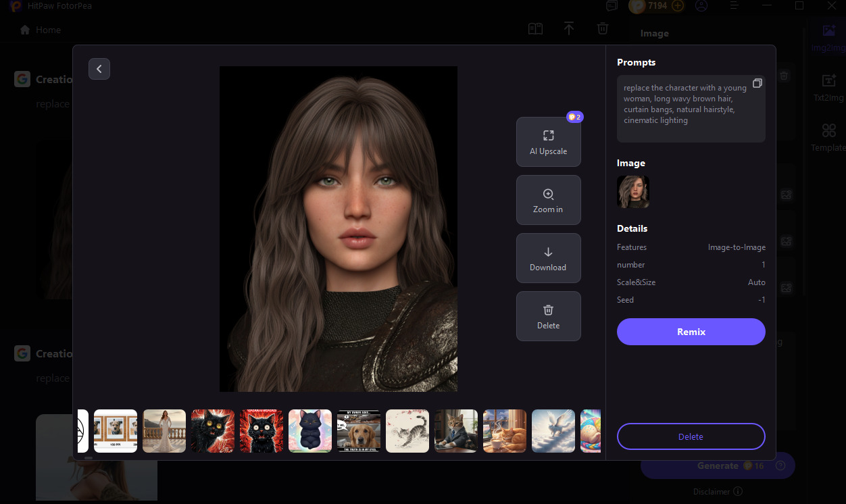Open the user profile icon
The image size is (846, 504).
(x=701, y=5)
